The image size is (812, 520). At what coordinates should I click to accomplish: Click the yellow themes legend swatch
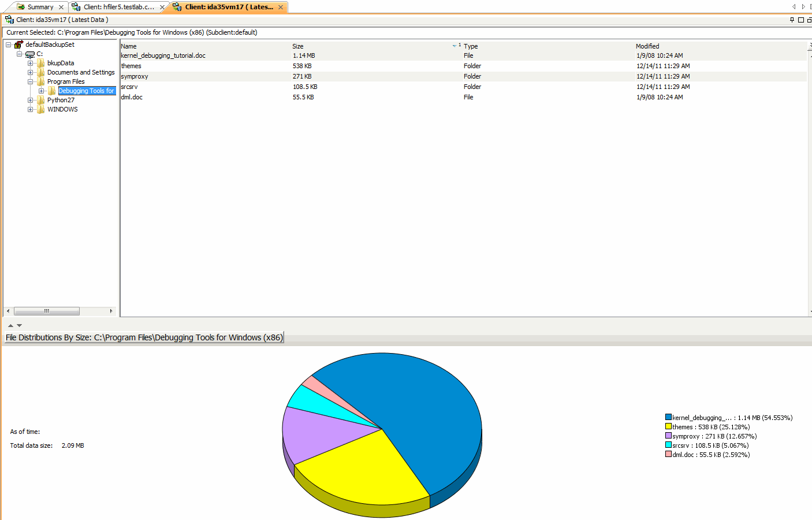pos(668,426)
